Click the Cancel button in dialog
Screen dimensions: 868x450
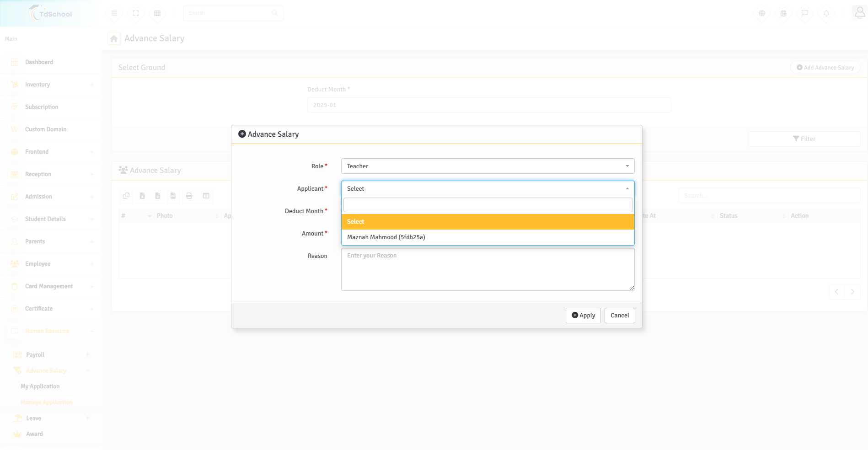click(619, 316)
